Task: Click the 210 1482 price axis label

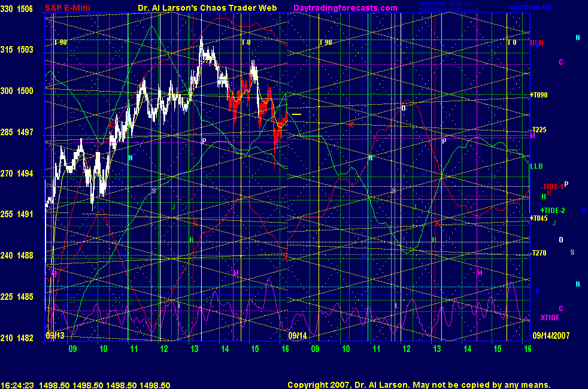Action: click(x=17, y=338)
